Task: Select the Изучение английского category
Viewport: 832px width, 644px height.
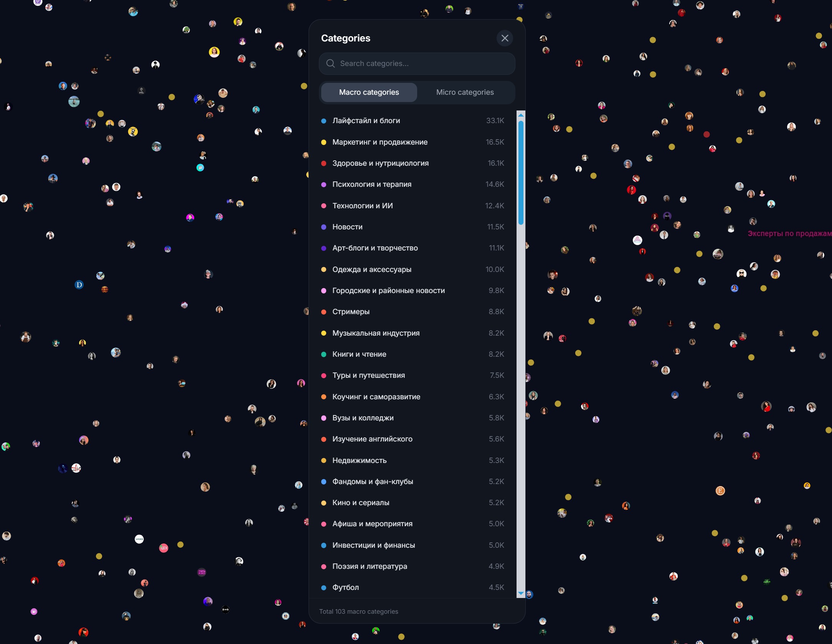Action: point(413,439)
